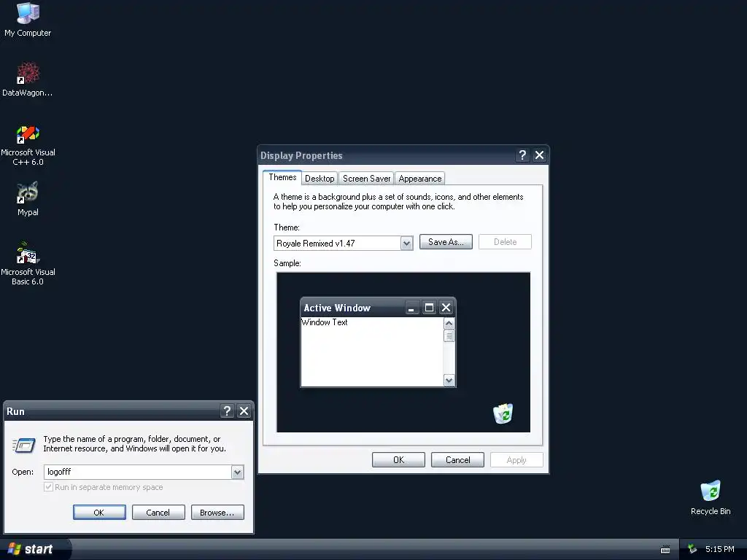Switch to the Appearance tab

pyautogui.click(x=419, y=179)
